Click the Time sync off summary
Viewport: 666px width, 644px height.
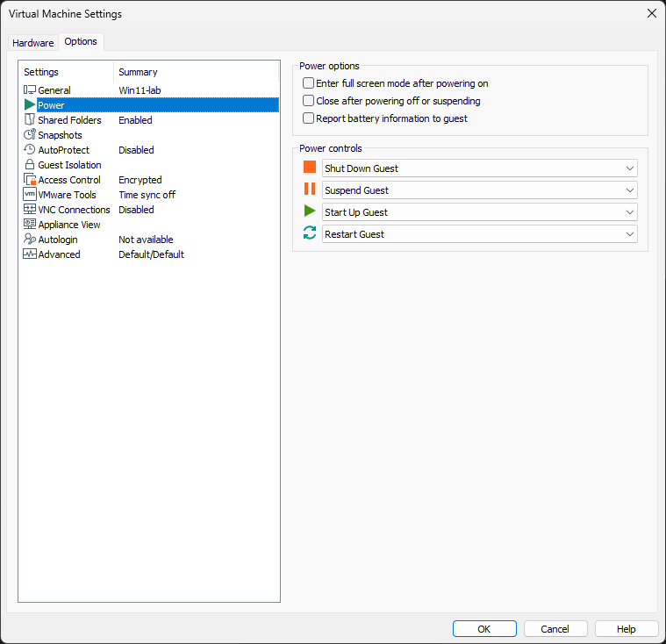tap(147, 195)
